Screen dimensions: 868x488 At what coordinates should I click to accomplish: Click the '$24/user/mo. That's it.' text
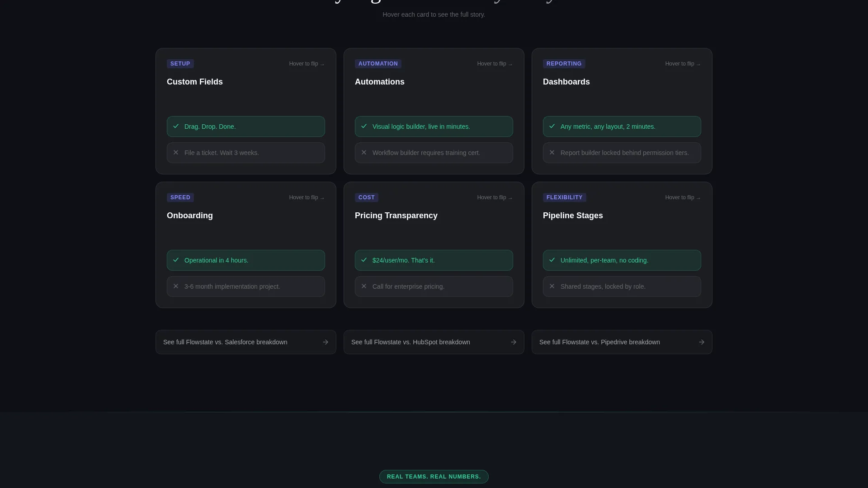click(x=404, y=260)
